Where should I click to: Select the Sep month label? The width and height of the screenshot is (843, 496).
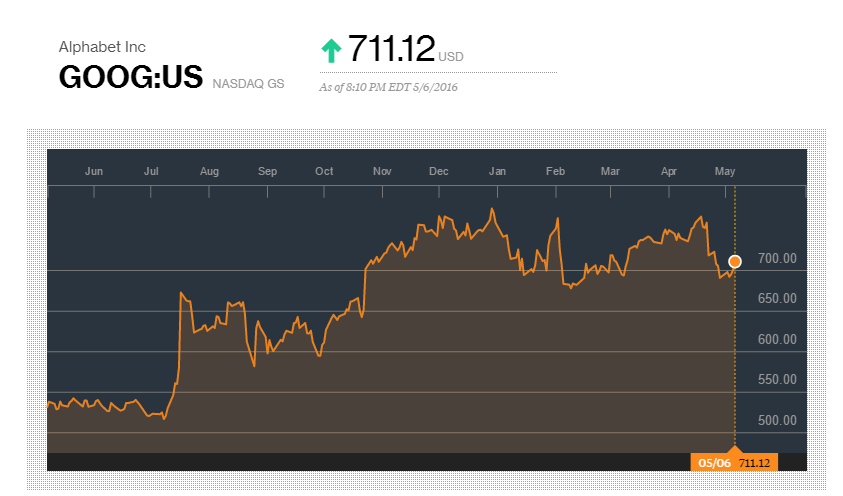tap(267, 171)
